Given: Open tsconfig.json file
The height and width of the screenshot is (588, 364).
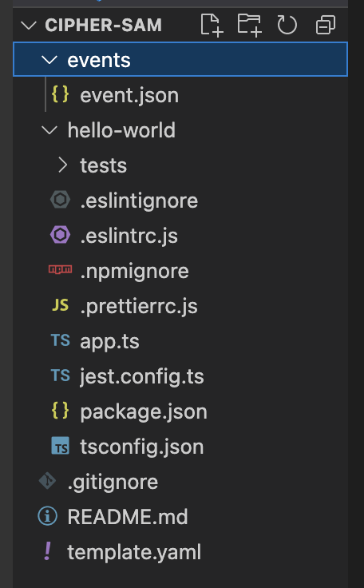Looking at the screenshot, I should click(180, 447).
